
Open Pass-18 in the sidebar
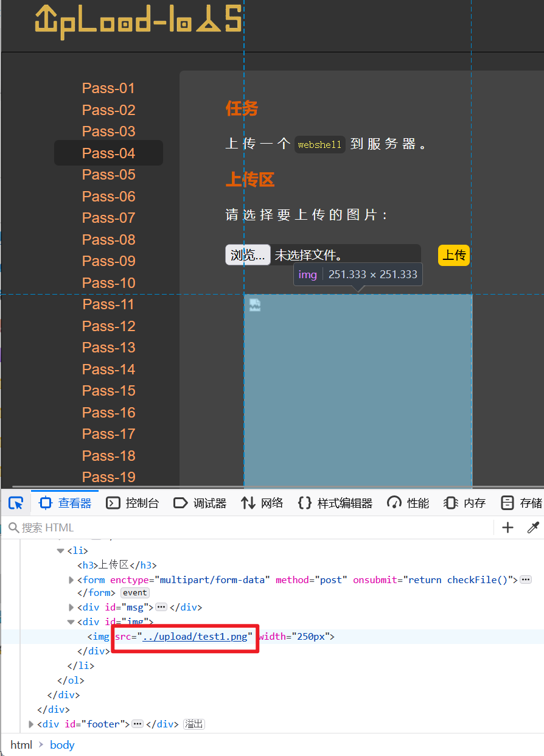point(109,456)
